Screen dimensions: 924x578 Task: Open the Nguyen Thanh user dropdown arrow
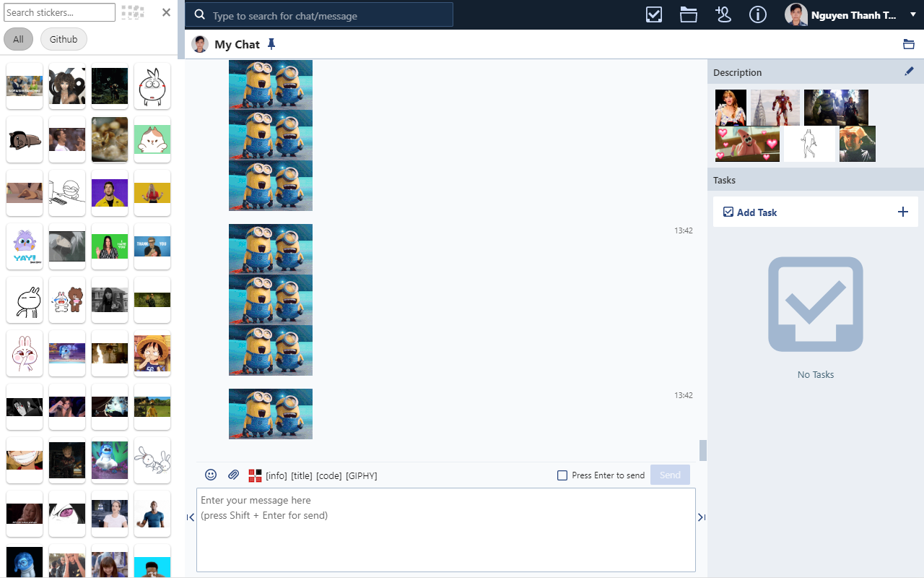[x=913, y=14]
